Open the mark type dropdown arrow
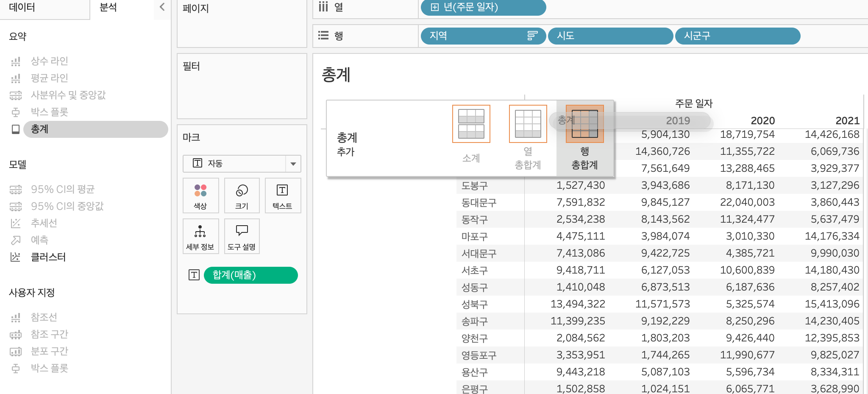 [x=293, y=164]
